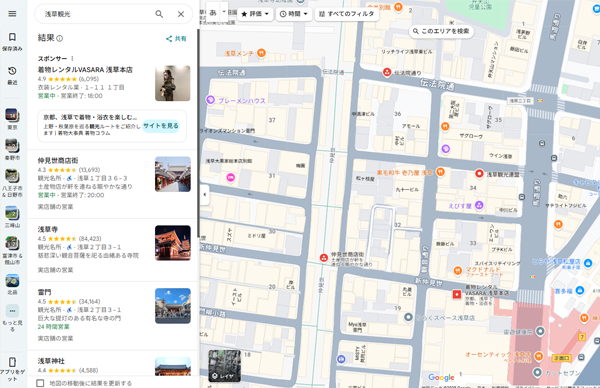Click 仲見世商店街 red map pin
Viewport: 600px width, 388px height.
tap(324, 258)
